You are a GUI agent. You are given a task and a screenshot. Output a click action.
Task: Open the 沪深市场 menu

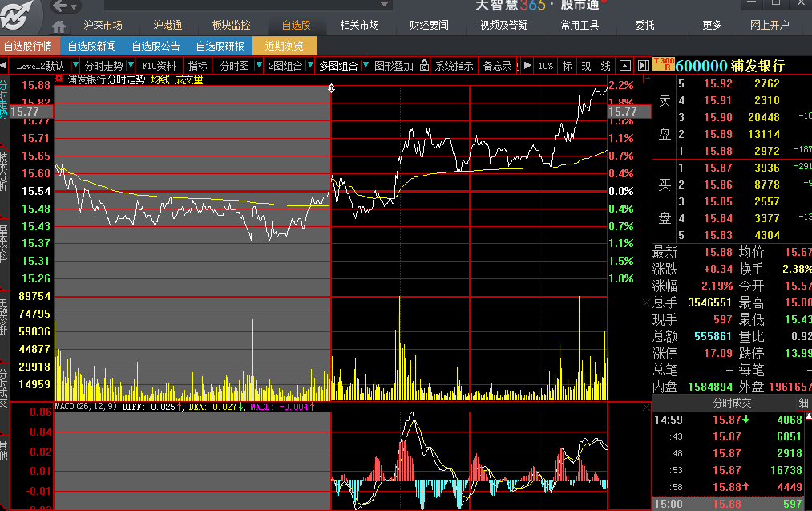(103, 25)
